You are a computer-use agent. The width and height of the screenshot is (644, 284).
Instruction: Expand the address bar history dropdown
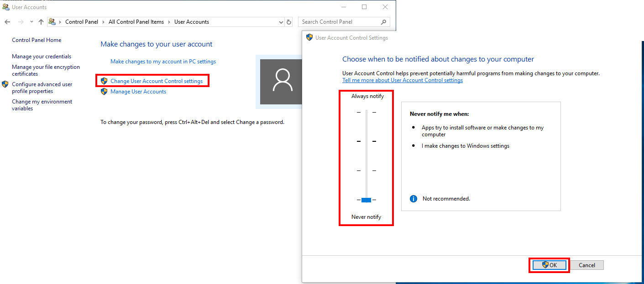coord(281,22)
